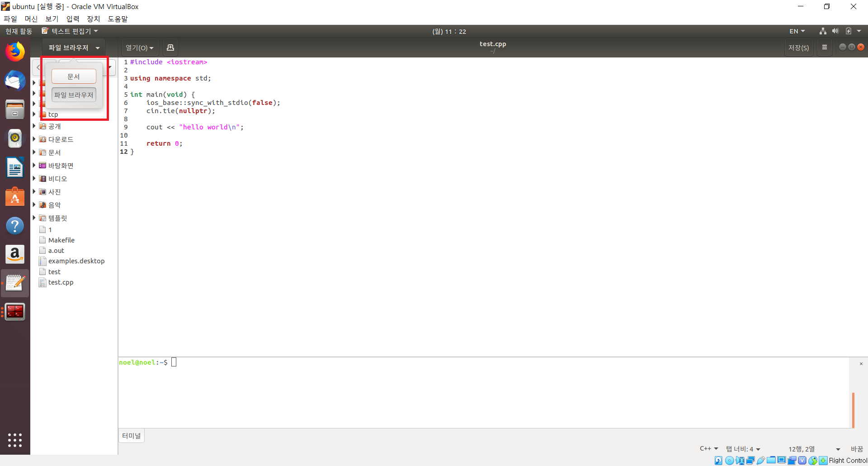Screen dimensions: 868x466
Task: Select the Text Editor notepad dock icon
Action: coord(15,283)
